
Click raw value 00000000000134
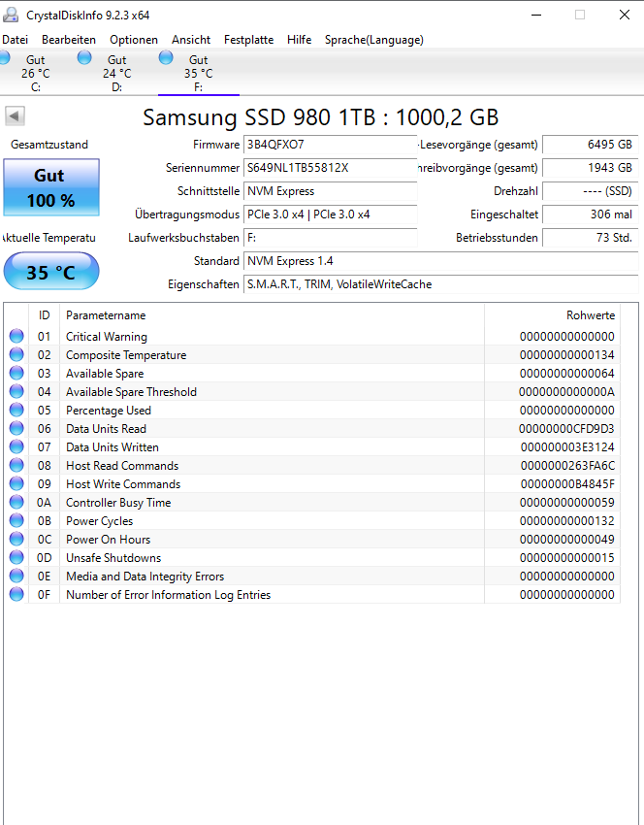point(566,355)
